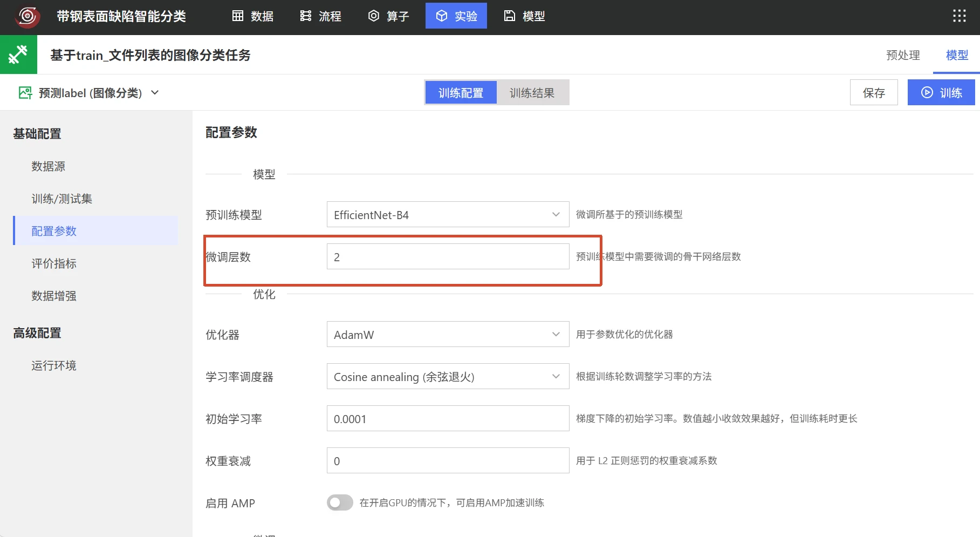
Task: Open the apps grid menu icon
Action: tap(959, 16)
